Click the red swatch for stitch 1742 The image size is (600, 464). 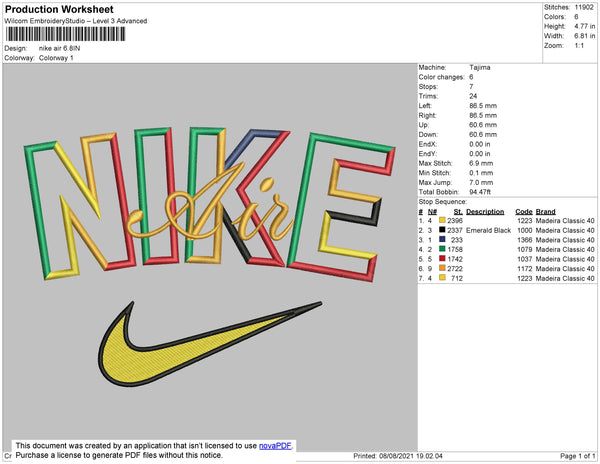(442, 259)
